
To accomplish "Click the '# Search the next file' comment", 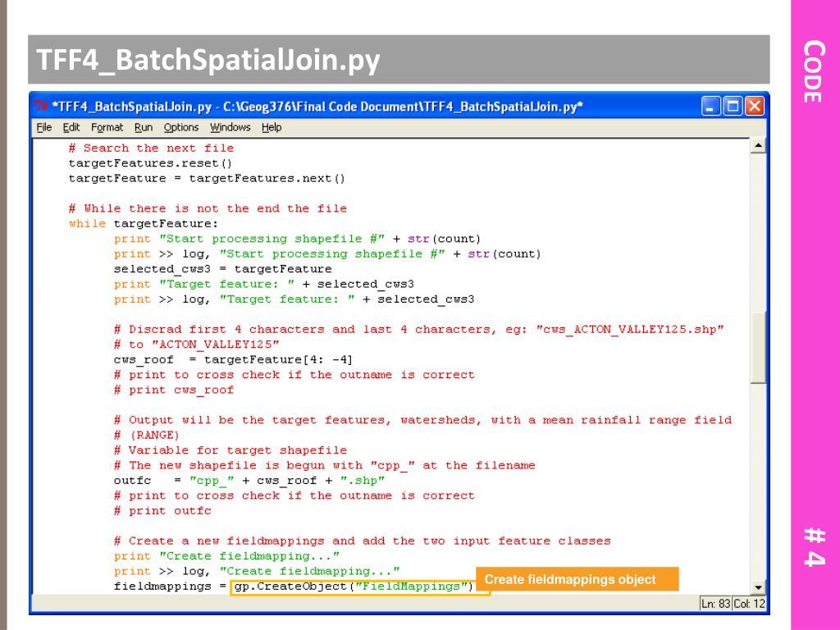I will pyautogui.click(x=151, y=148).
